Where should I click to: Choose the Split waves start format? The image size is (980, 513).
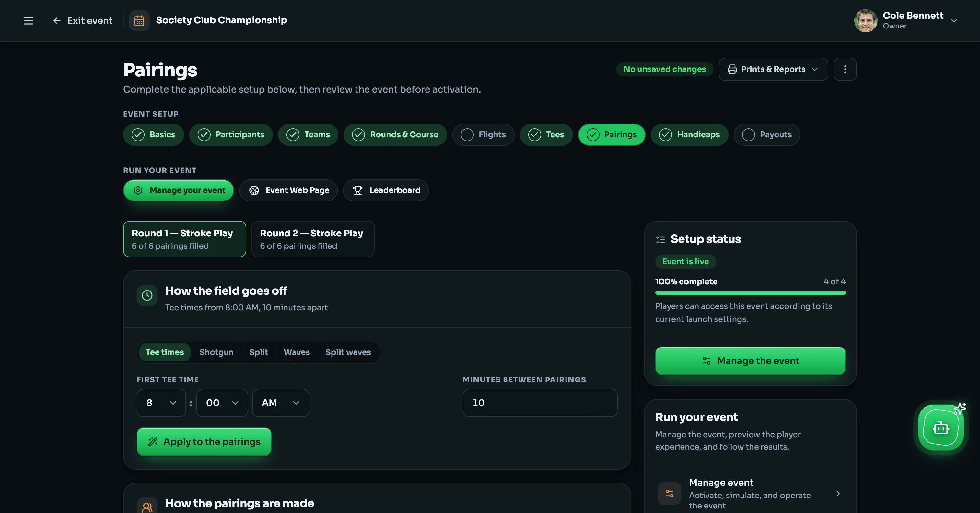[x=348, y=352]
